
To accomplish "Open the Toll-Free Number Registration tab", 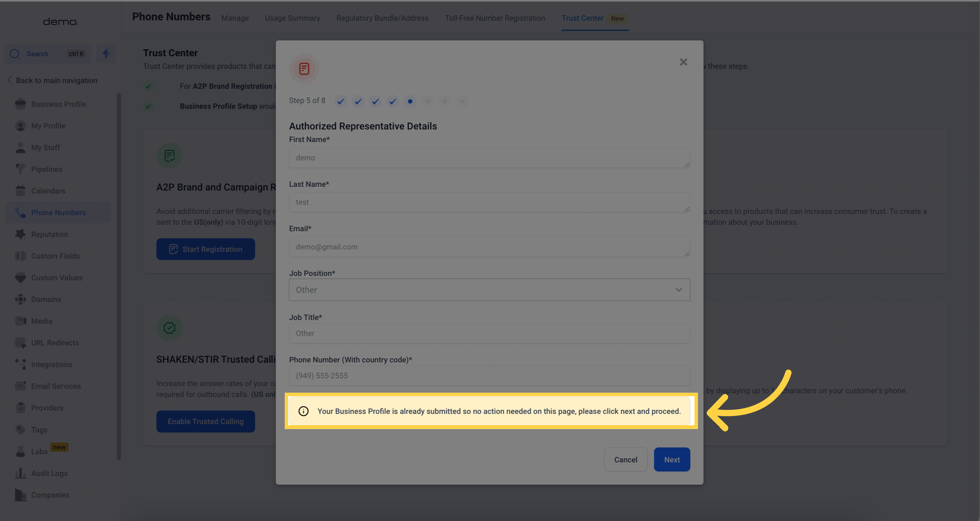I will (495, 18).
